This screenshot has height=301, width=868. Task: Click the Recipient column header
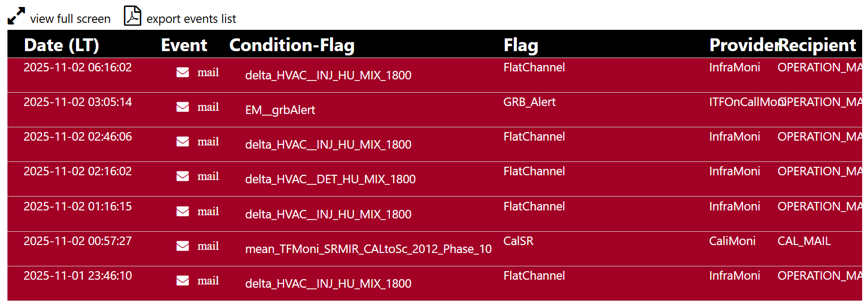pos(817,45)
